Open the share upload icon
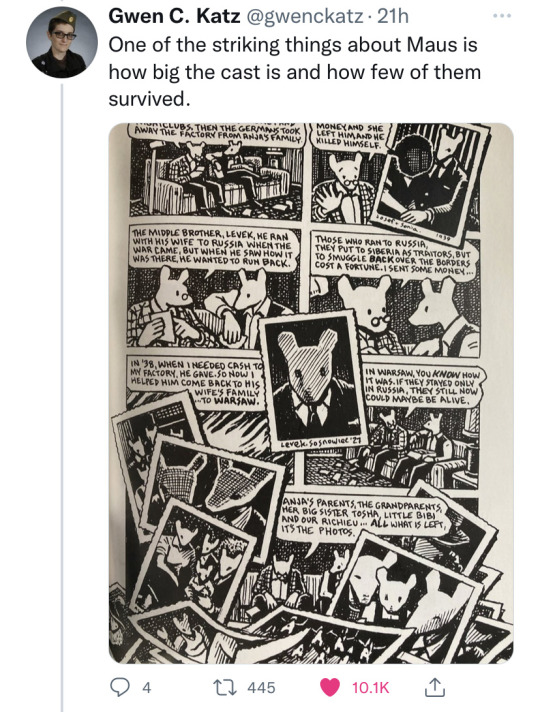Image resolution: width=540 pixels, height=712 pixels. pos(435,687)
